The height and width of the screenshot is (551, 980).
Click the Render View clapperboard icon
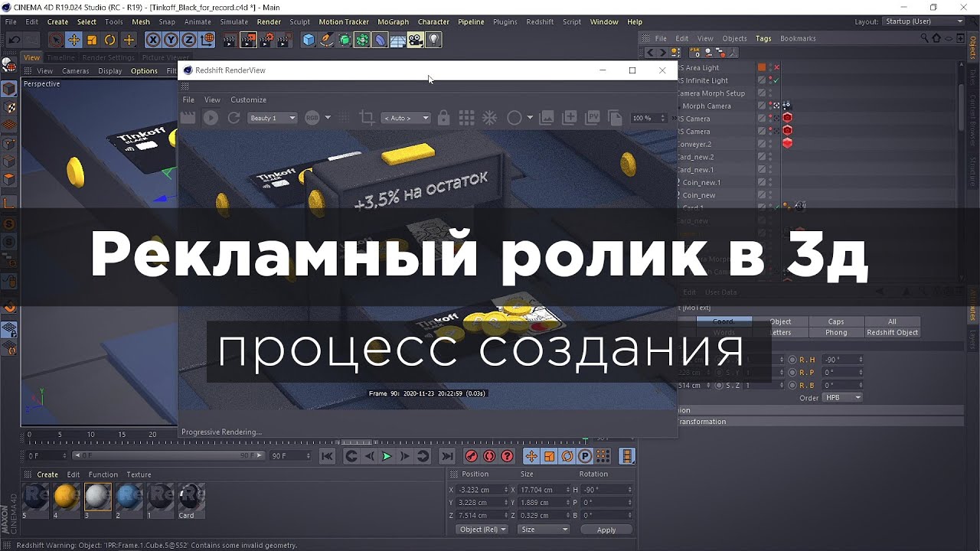pos(230,40)
